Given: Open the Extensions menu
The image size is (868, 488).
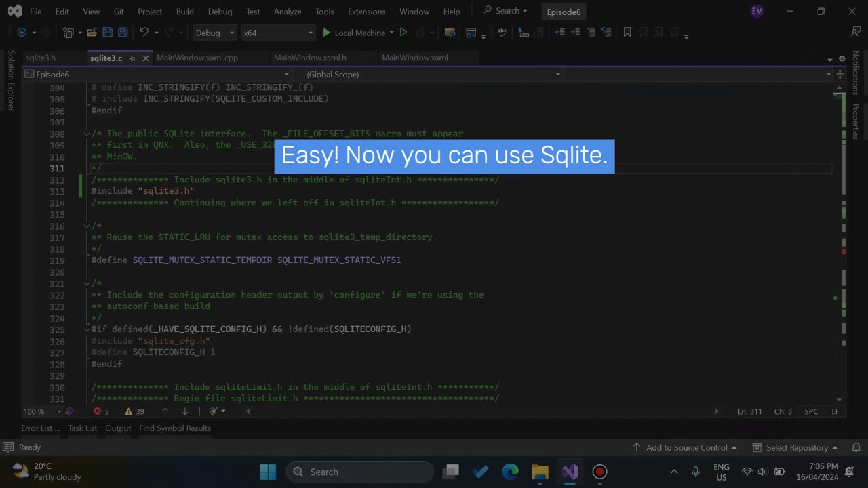Looking at the screenshot, I should click(x=366, y=12).
